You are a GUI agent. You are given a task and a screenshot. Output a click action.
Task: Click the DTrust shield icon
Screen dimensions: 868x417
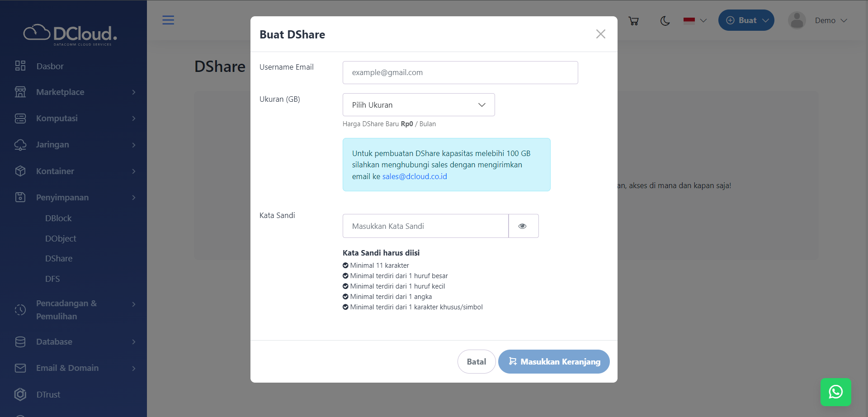point(20,394)
